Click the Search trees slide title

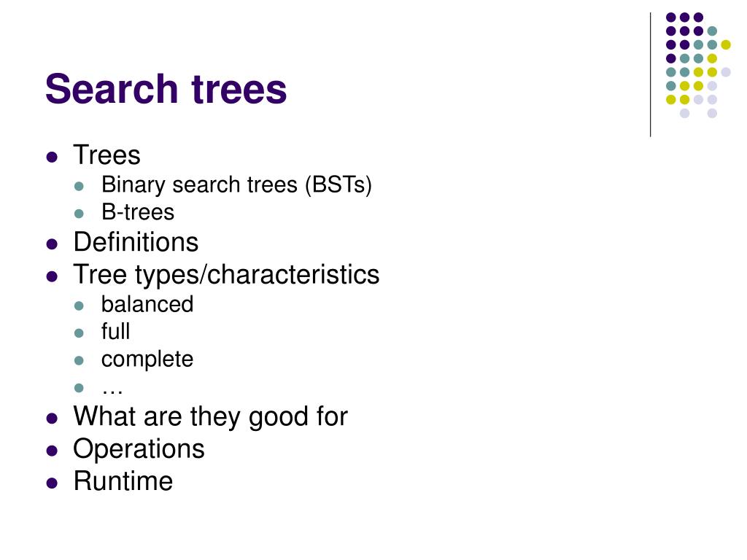point(166,89)
